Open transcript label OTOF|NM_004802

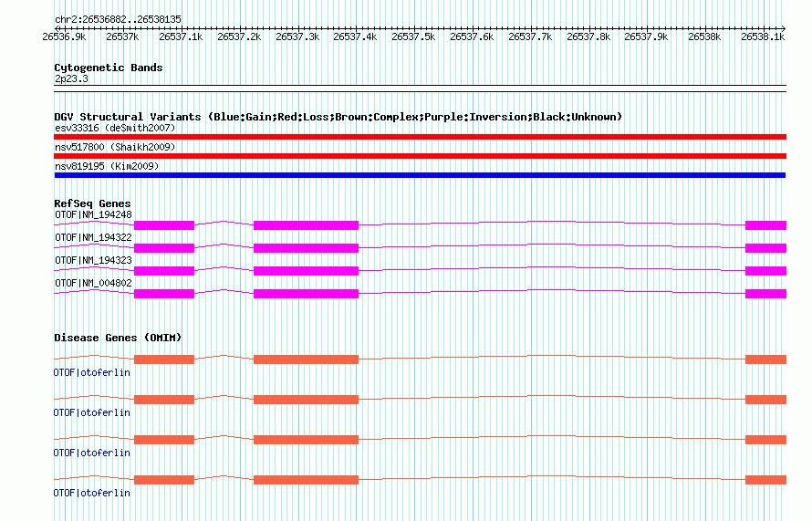click(93, 283)
